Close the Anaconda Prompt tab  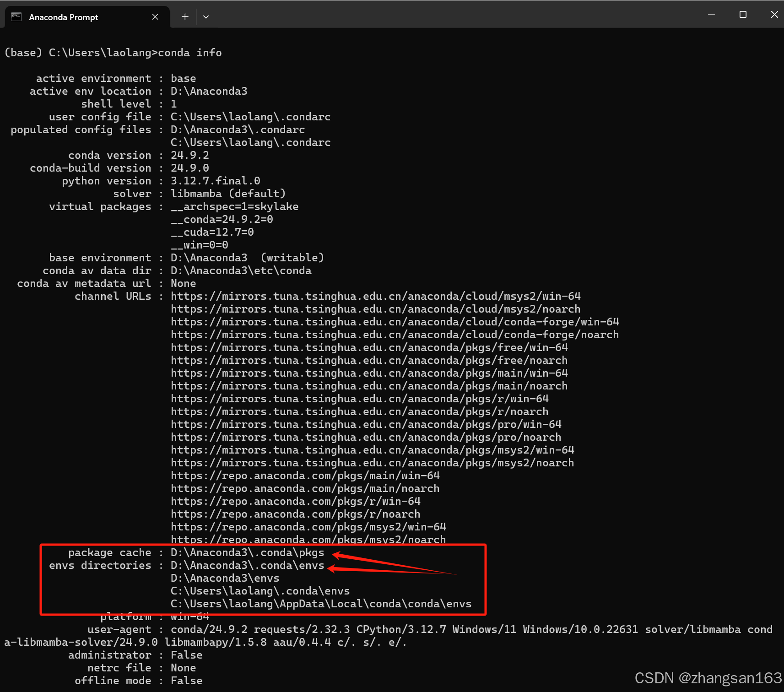(155, 16)
